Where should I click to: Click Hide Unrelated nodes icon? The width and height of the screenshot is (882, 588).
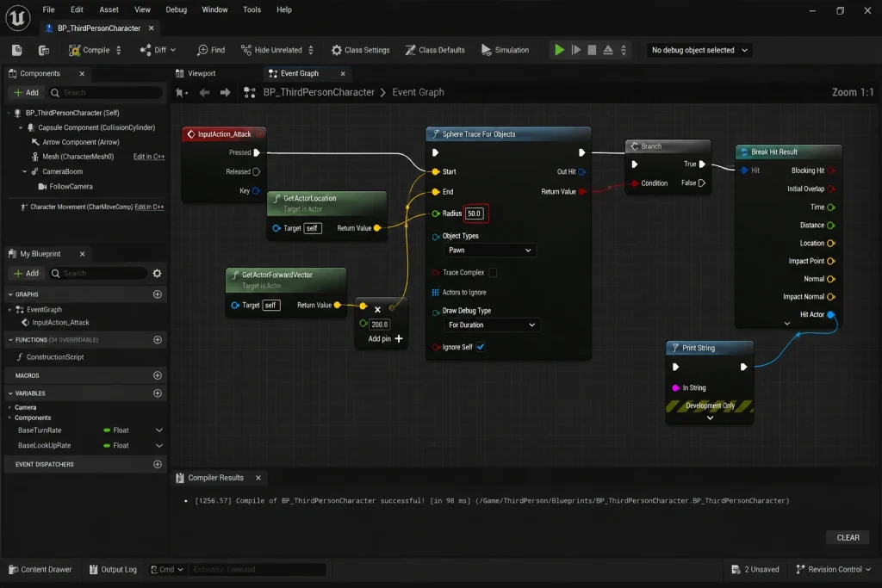click(x=246, y=50)
